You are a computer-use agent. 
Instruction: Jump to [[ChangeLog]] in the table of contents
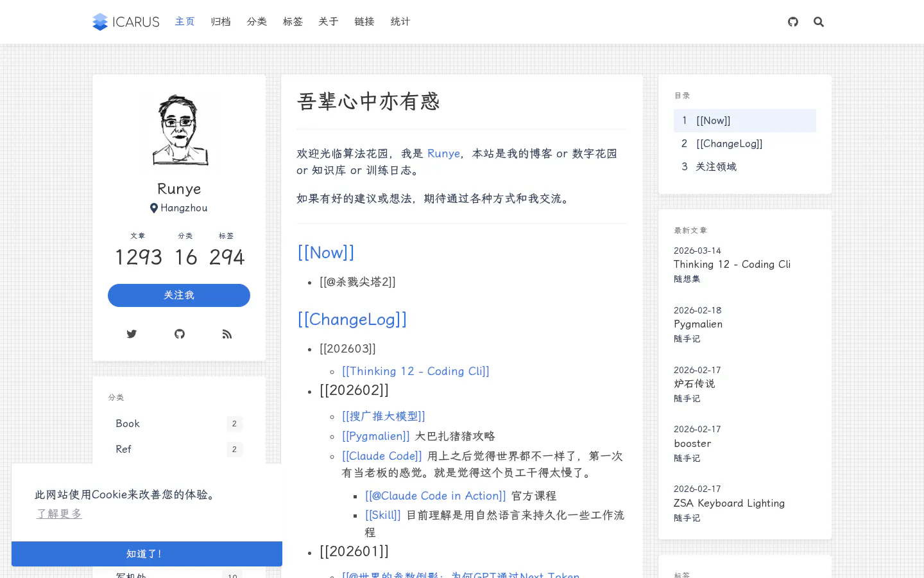pos(745,144)
